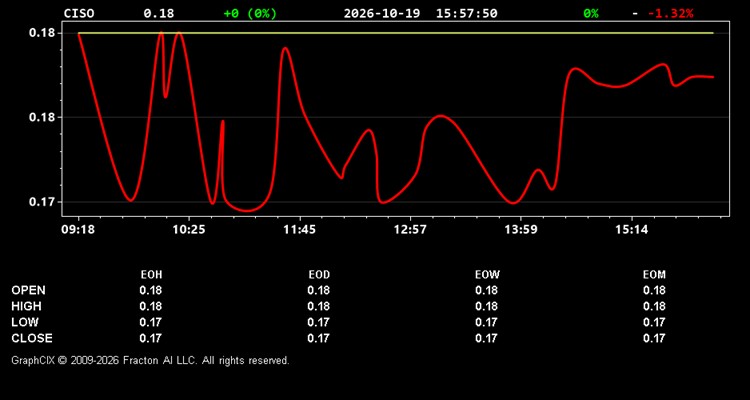Select the 12:57 time axis label
750x400 pixels.
point(410,230)
